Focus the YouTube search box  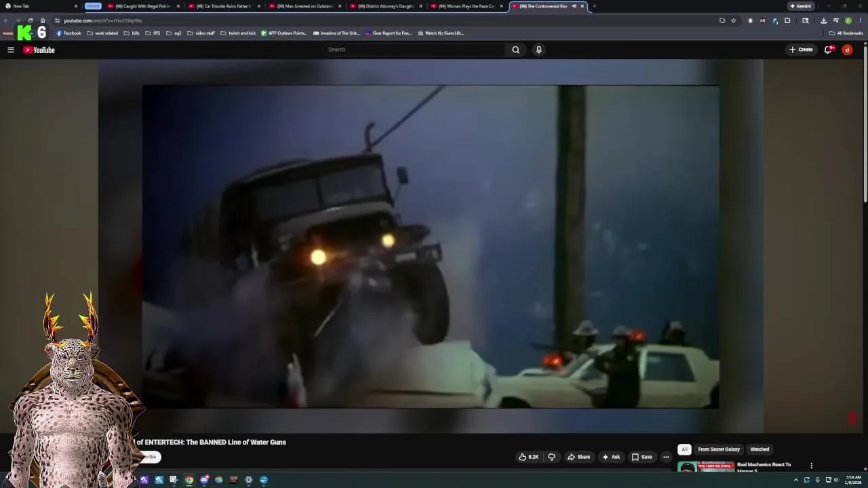coord(414,49)
